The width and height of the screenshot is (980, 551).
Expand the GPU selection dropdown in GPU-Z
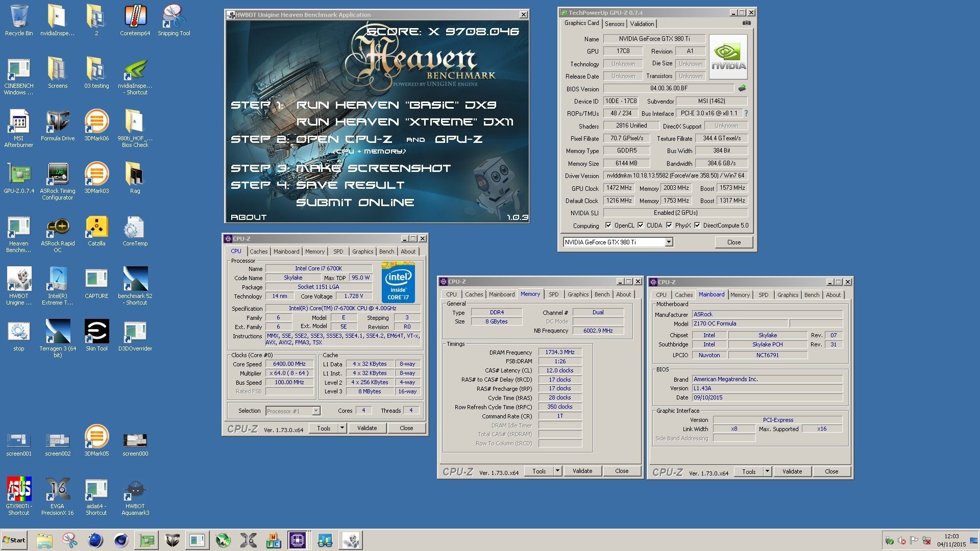pos(669,242)
